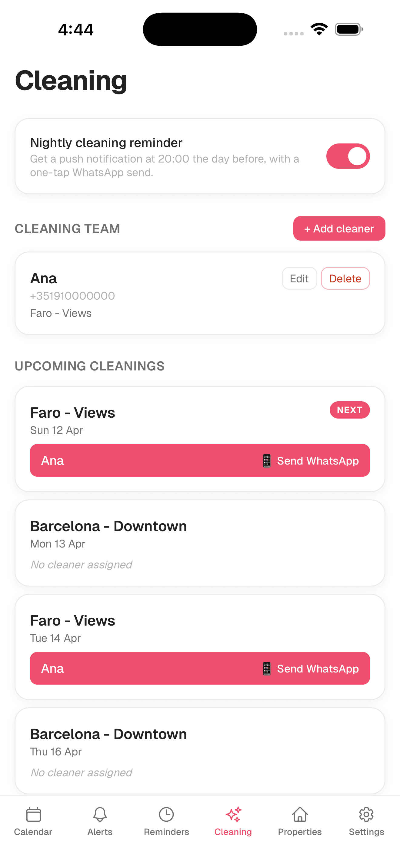The width and height of the screenshot is (400, 868).
Task: Open the Barcelona - Downtown Thu 16 Apr card
Action: click(200, 750)
